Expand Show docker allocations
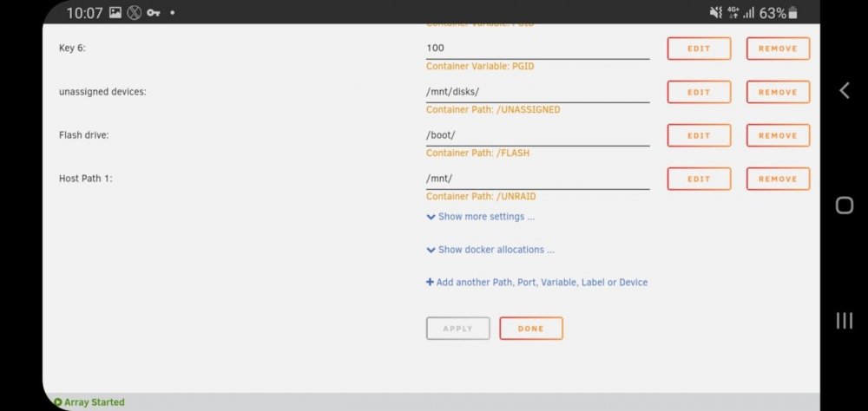The width and height of the screenshot is (868, 411). coord(490,250)
